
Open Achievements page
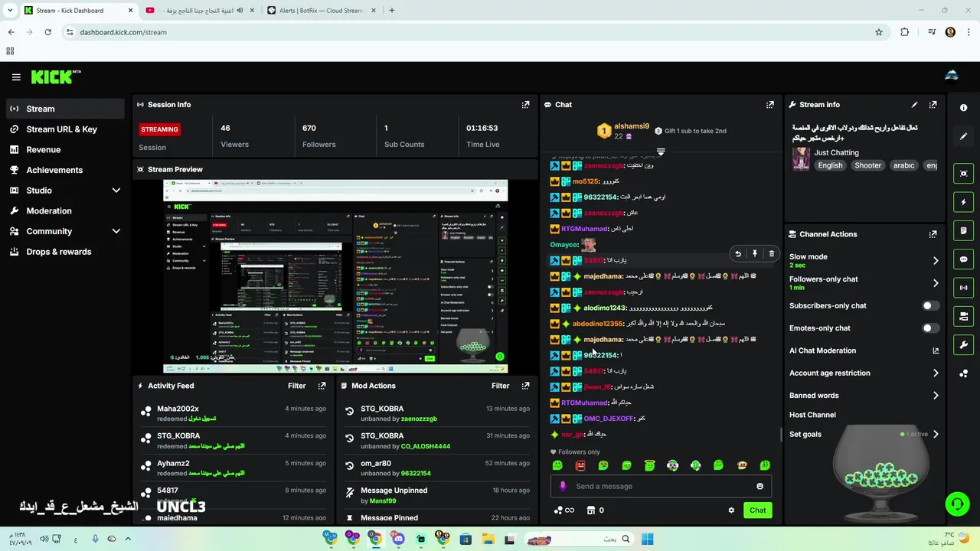point(64,170)
